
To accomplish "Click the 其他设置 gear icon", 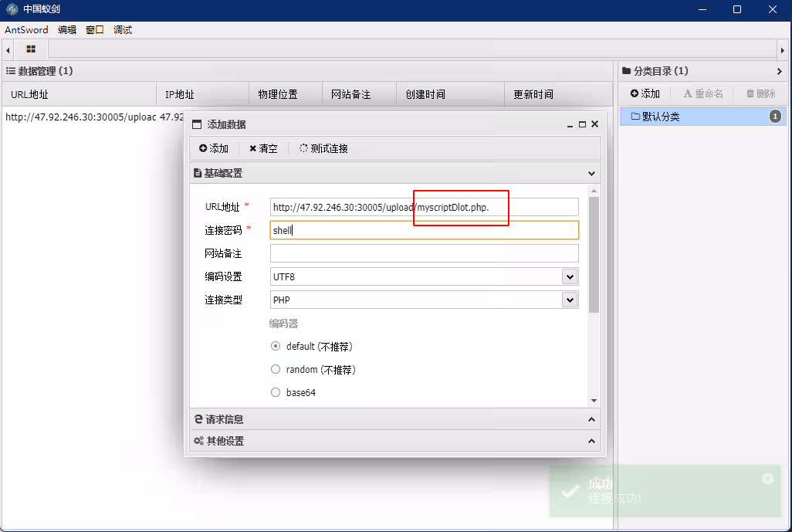I will point(199,441).
